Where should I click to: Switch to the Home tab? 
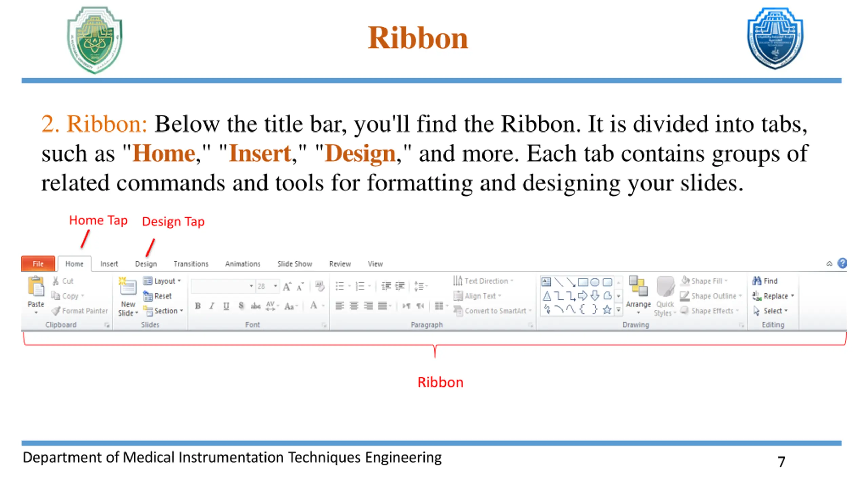click(74, 264)
